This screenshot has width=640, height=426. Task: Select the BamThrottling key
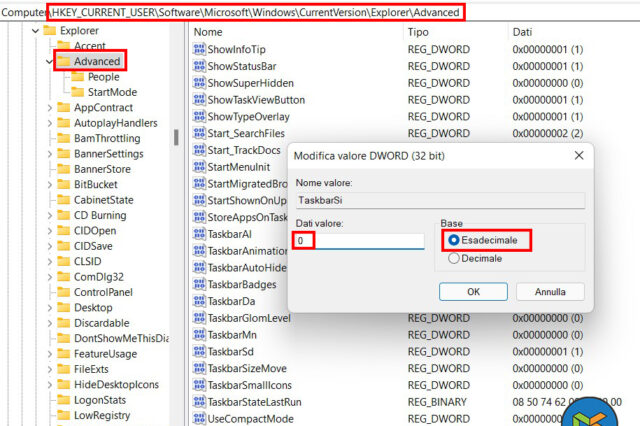tap(107, 138)
